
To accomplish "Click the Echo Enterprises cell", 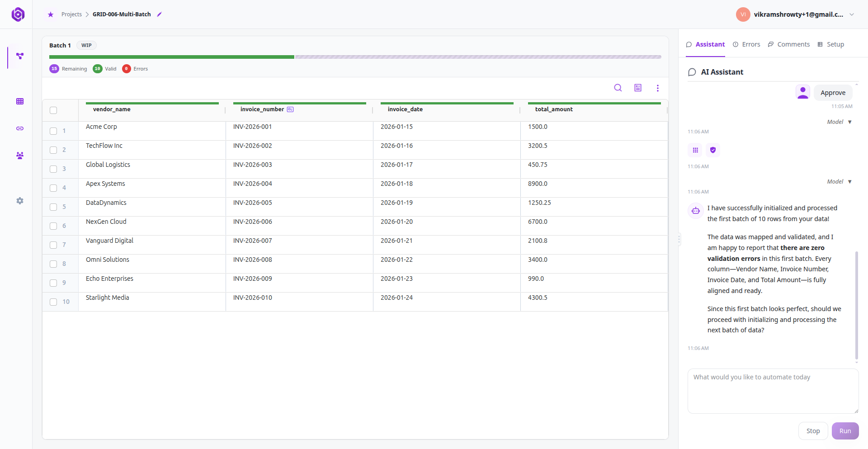I will click(x=152, y=283).
